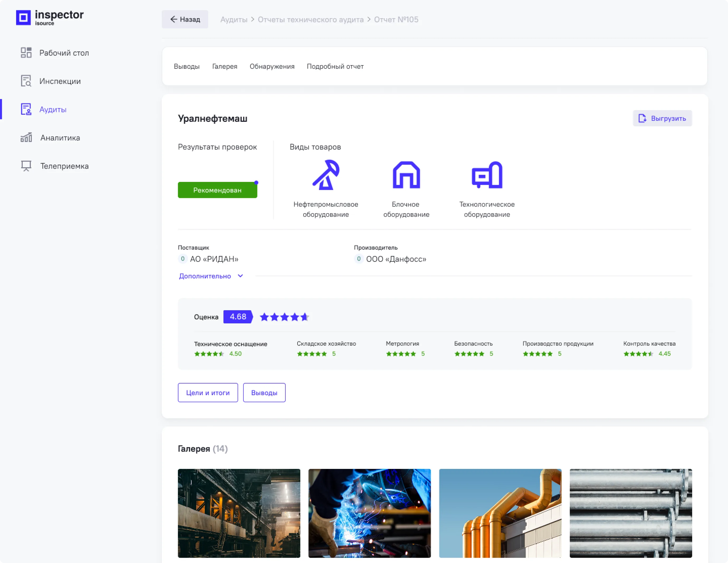Image resolution: width=728 pixels, height=563 pixels.
Task: Switch to the Галерея tab
Action: click(225, 66)
